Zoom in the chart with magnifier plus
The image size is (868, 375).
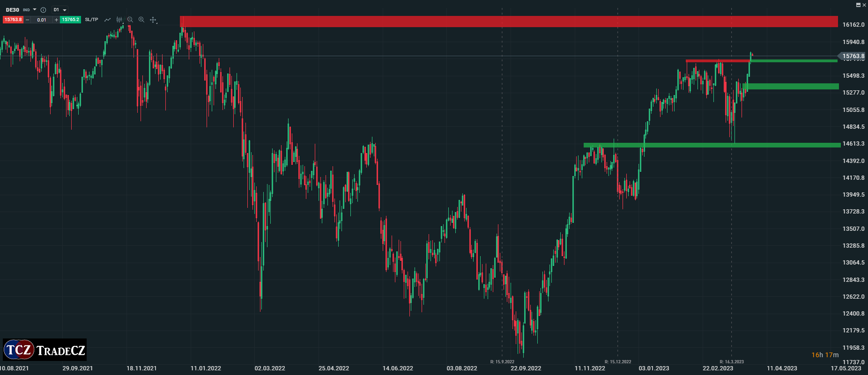coord(141,20)
